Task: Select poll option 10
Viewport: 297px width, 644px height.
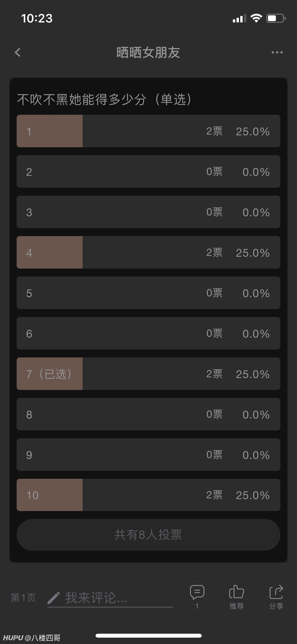Action: 148,495
